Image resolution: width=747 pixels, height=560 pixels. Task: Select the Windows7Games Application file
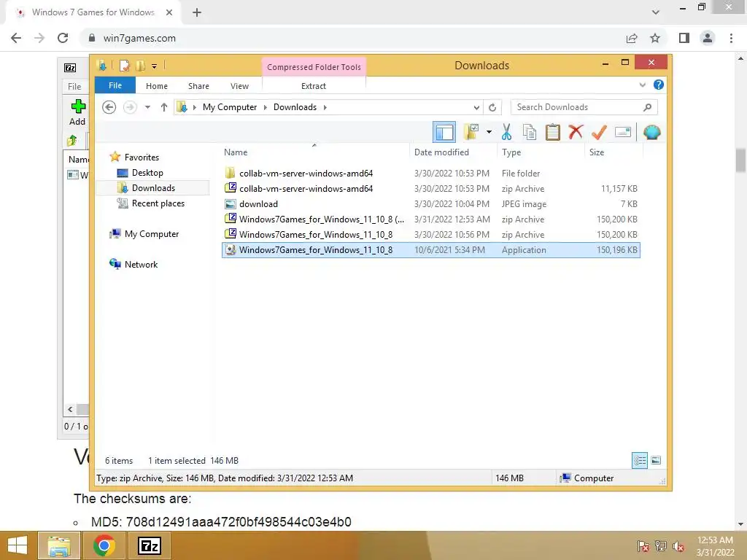(431, 250)
